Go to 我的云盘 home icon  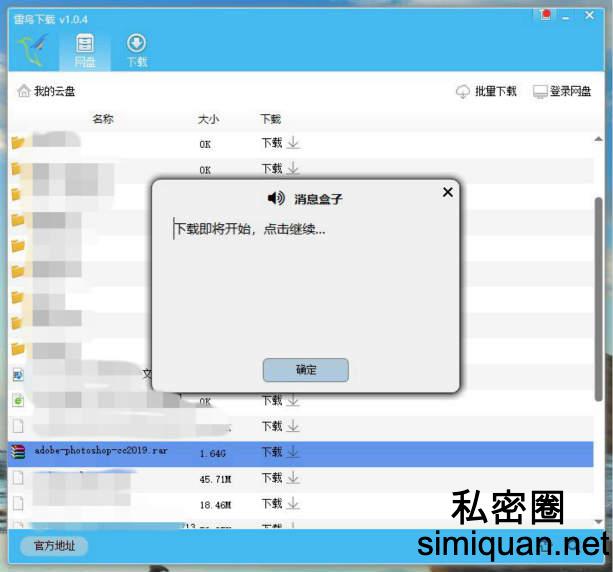(23, 91)
